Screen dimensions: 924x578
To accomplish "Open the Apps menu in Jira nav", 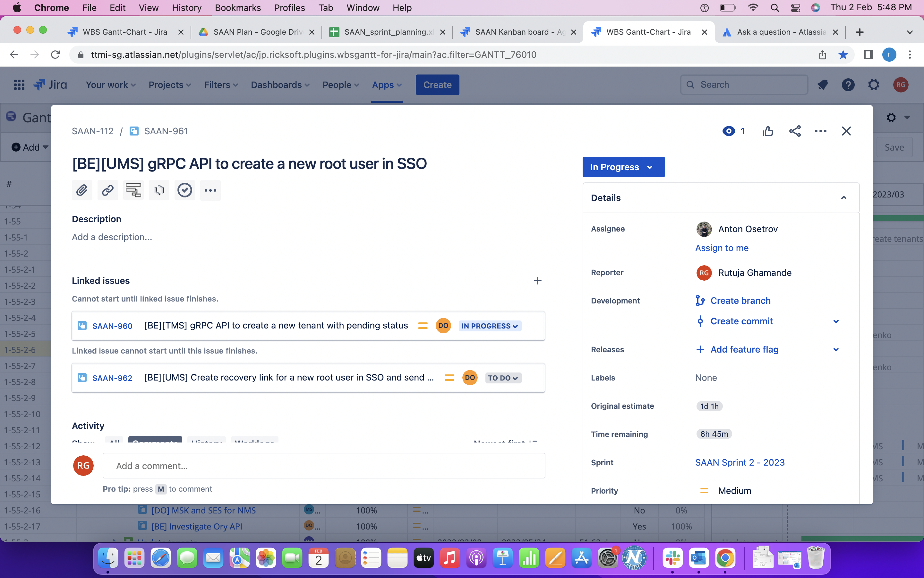I will (387, 85).
